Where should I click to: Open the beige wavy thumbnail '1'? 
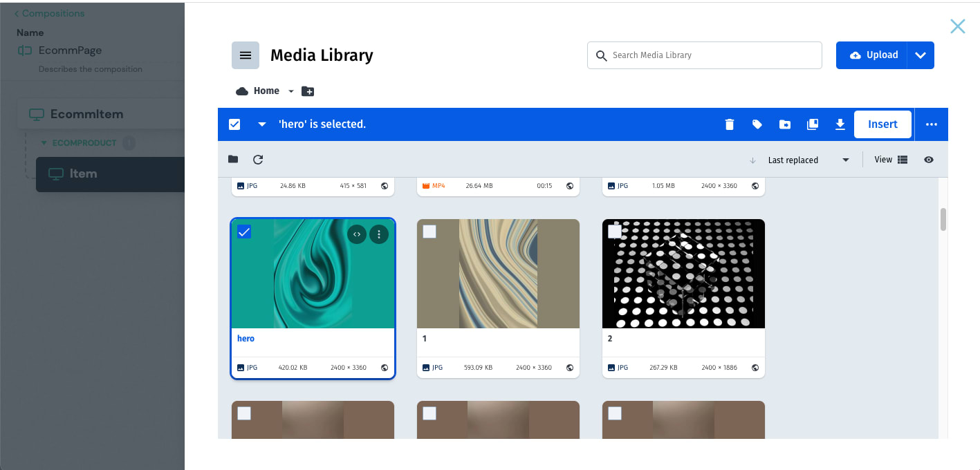pos(498,274)
